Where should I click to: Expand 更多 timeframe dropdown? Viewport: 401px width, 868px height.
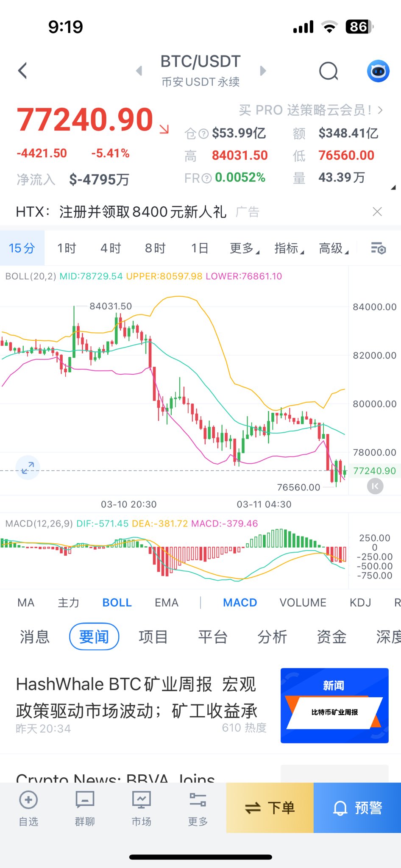[244, 248]
